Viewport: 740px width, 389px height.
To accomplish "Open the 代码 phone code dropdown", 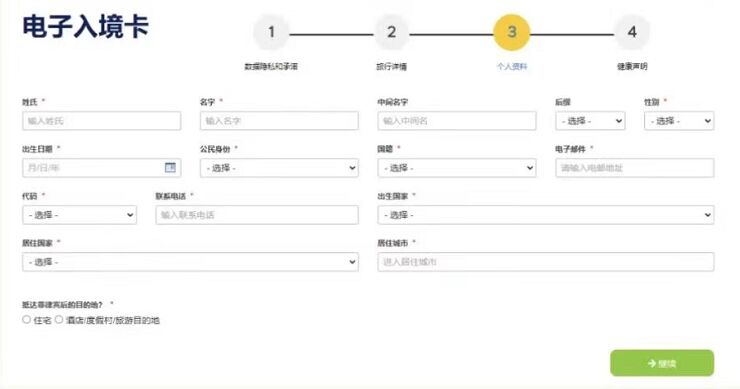I will (79, 215).
